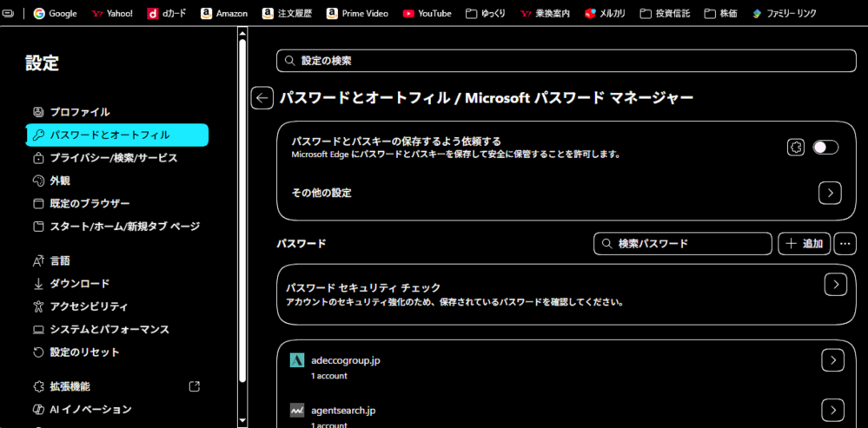The height and width of the screenshot is (428, 868).
Task: Open the 株価 bookmark folder
Action: (x=720, y=13)
